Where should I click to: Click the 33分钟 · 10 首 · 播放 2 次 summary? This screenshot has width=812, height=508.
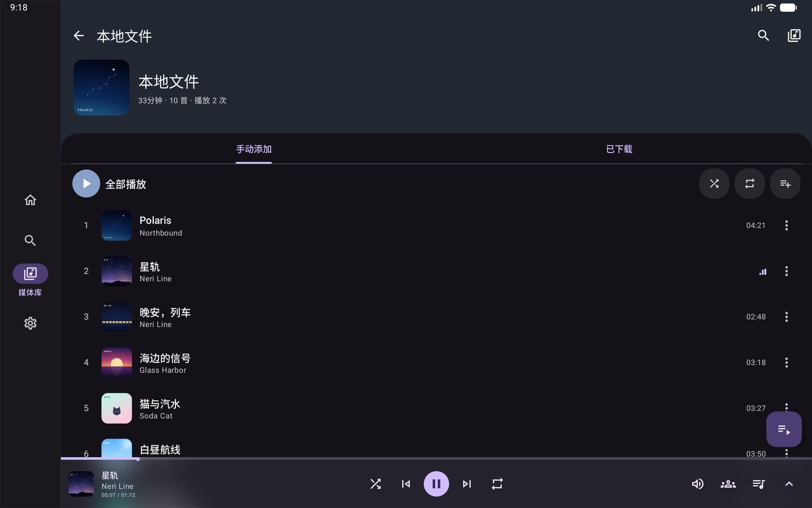point(182,100)
